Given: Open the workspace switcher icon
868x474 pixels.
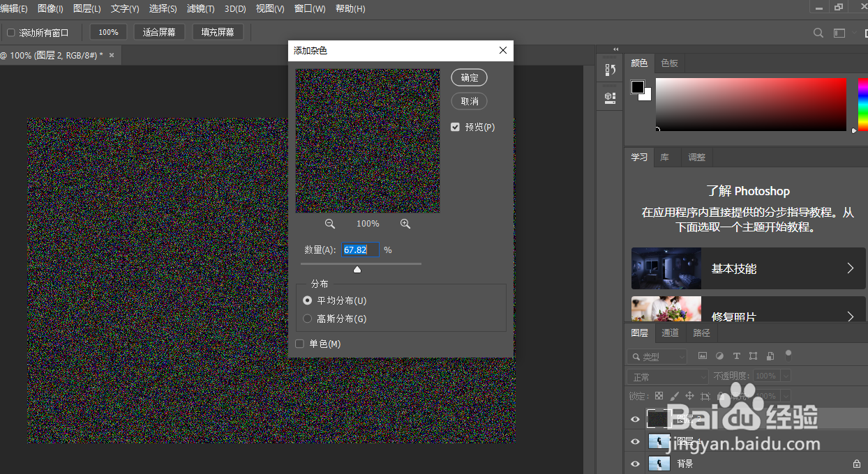Looking at the screenshot, I should pos(839,33).
